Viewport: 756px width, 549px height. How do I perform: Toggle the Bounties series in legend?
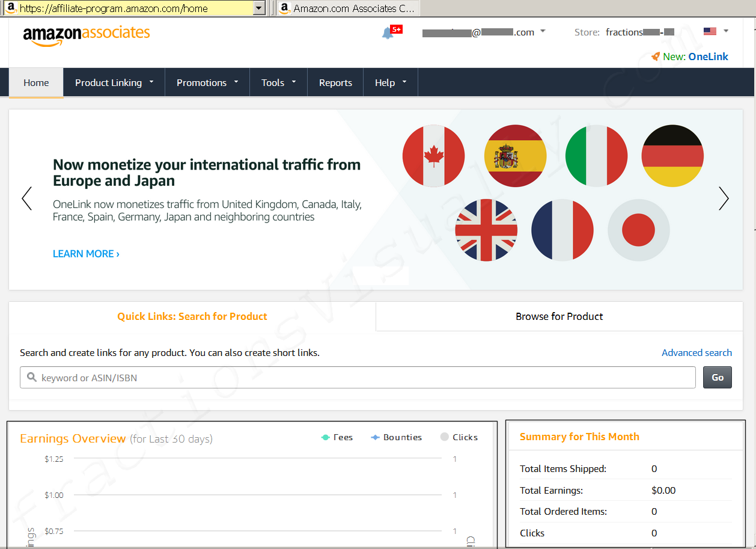click(396, 437)
